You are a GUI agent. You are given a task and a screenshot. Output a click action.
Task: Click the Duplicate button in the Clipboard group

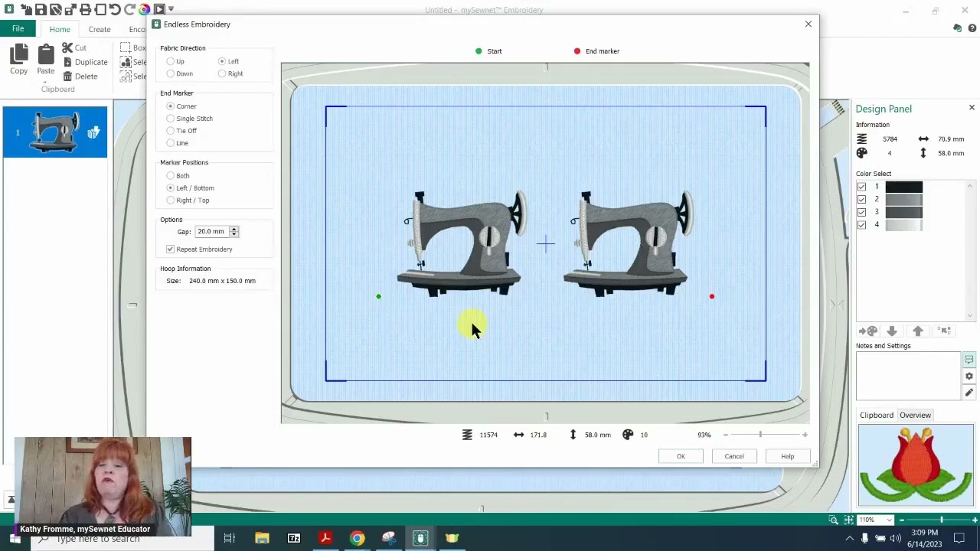tap(85, 62)
